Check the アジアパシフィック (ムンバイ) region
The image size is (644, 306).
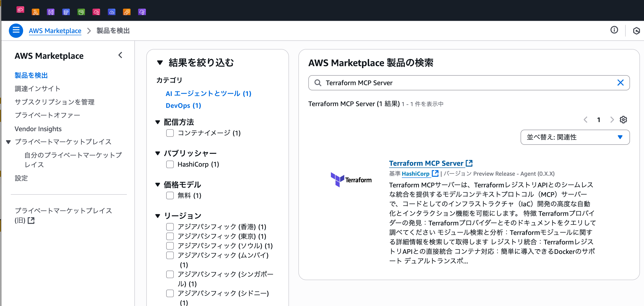coord(170,255)
